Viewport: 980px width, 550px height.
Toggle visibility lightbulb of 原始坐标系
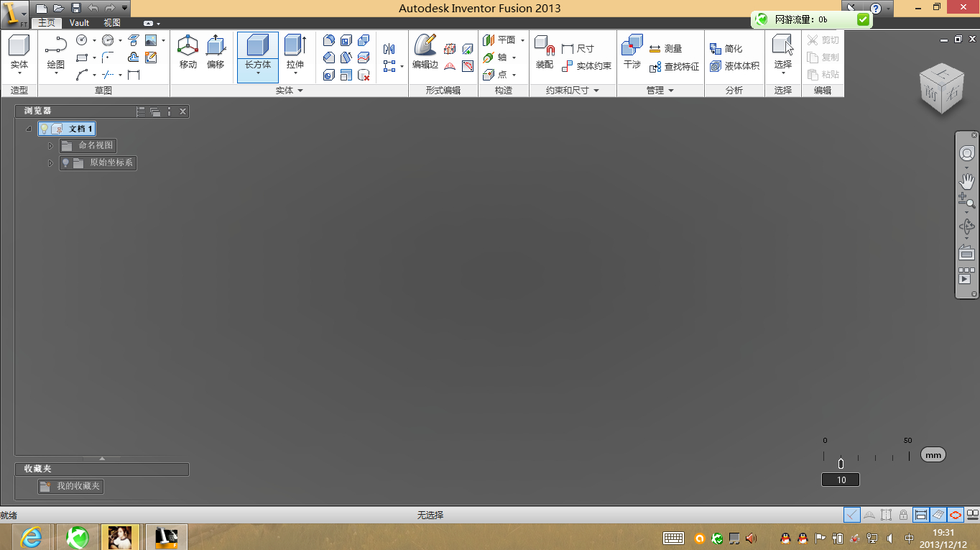65,163
